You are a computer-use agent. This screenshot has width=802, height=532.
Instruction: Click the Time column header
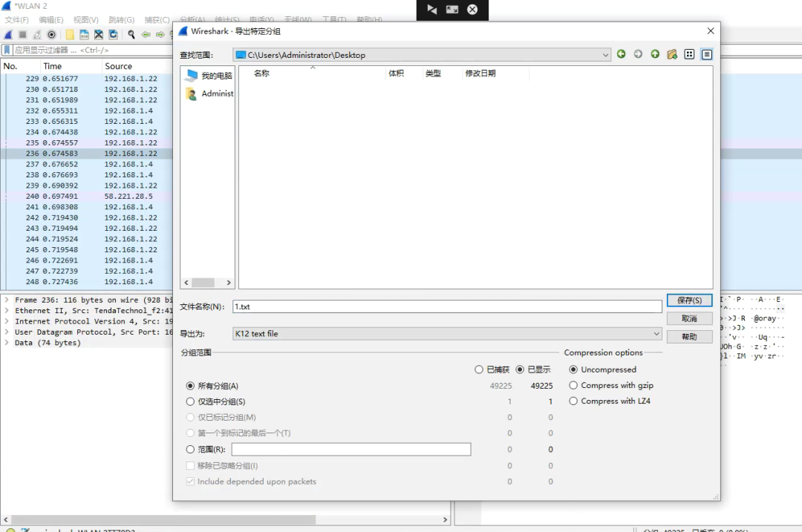click(71, 67)
